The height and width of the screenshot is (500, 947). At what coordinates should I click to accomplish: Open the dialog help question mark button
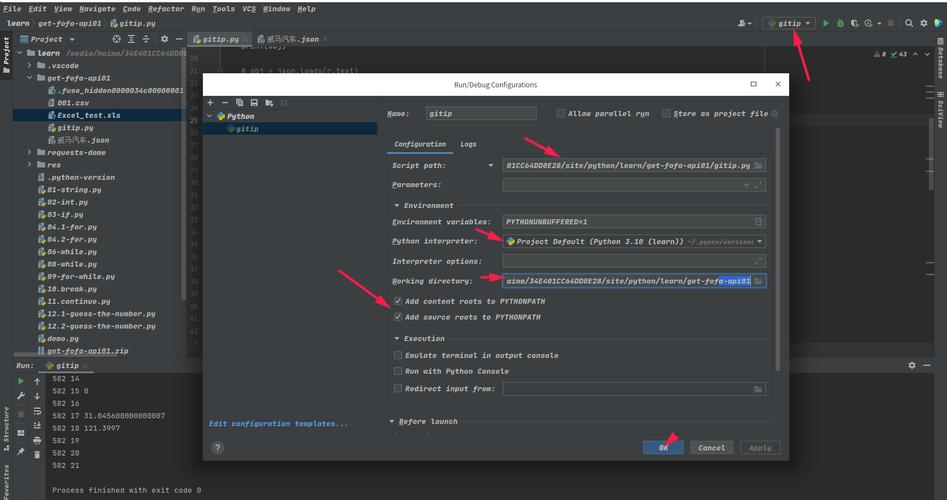(x=217, y=447)
